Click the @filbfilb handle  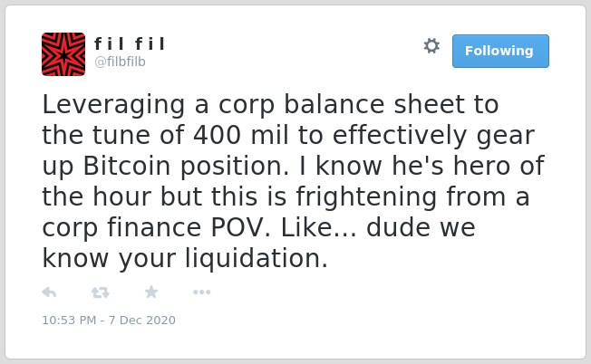pos(120,62)
